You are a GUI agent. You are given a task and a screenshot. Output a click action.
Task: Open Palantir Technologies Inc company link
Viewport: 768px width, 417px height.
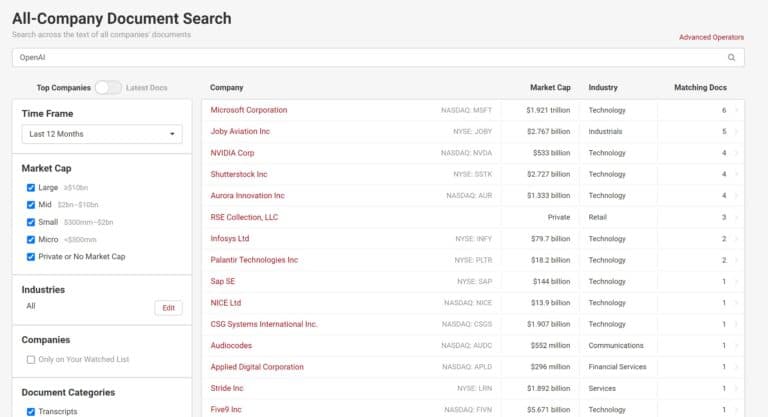tap(254, 260)
